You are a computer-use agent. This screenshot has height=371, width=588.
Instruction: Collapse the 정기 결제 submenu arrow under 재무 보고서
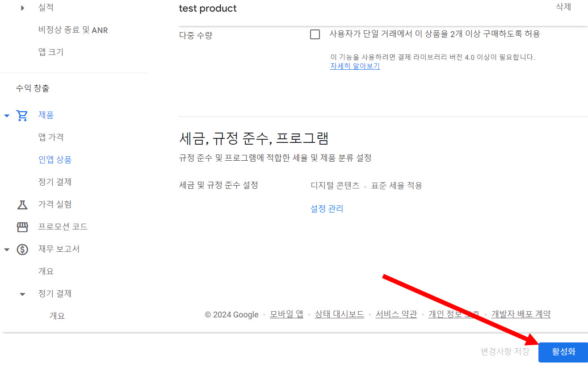[22, 294]
